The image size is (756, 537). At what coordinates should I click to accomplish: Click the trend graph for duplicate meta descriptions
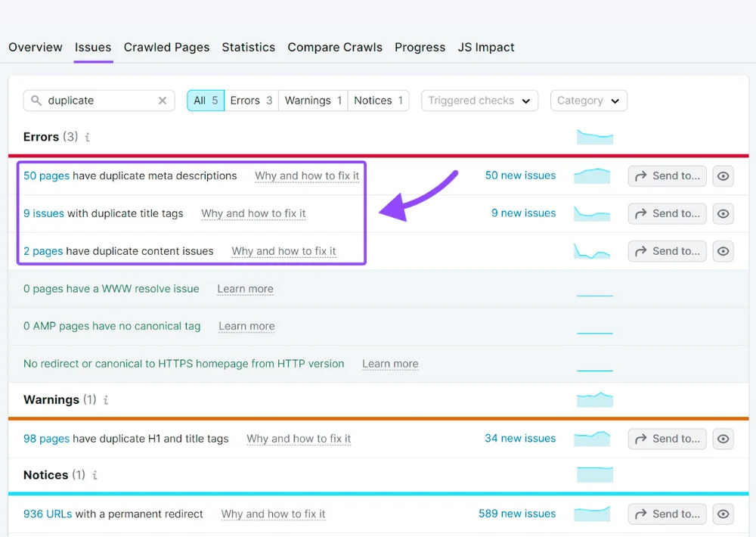point(592,175)
